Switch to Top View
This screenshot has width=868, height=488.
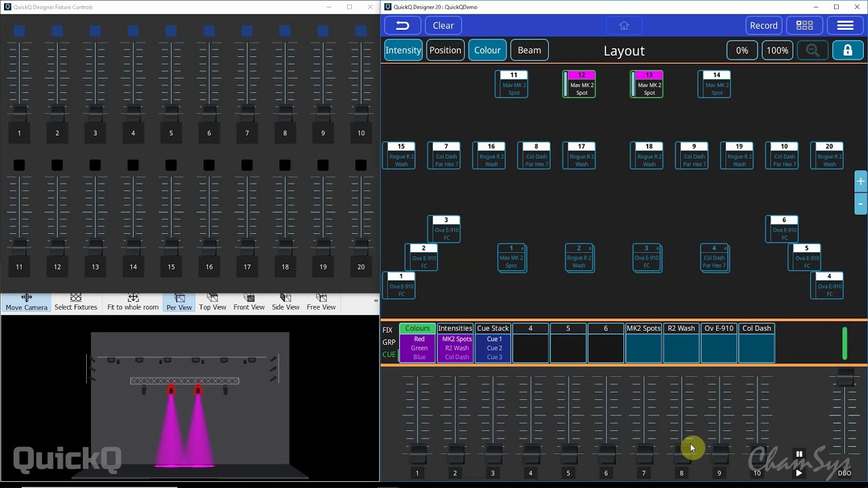(x=212, y=302)
